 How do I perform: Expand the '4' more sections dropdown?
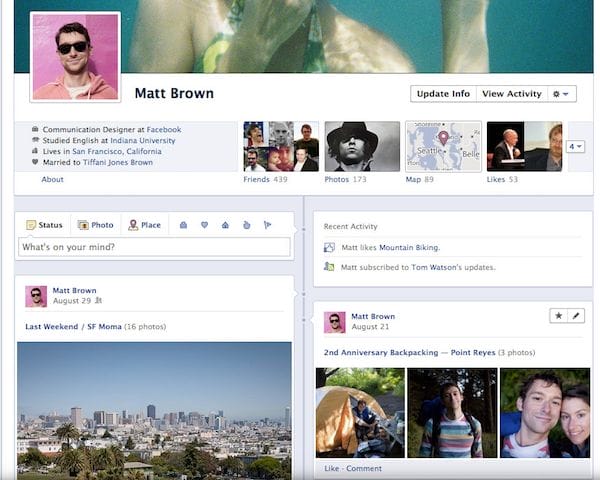pos(575,147)
